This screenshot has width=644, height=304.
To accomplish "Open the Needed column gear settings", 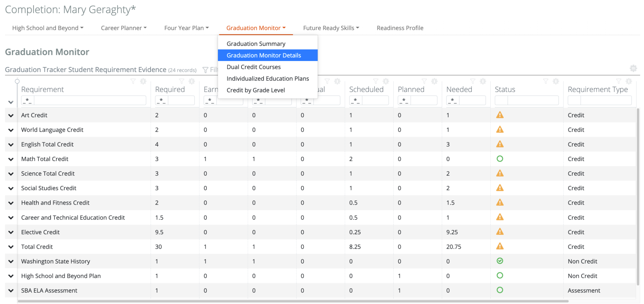I will pos(483,81).
